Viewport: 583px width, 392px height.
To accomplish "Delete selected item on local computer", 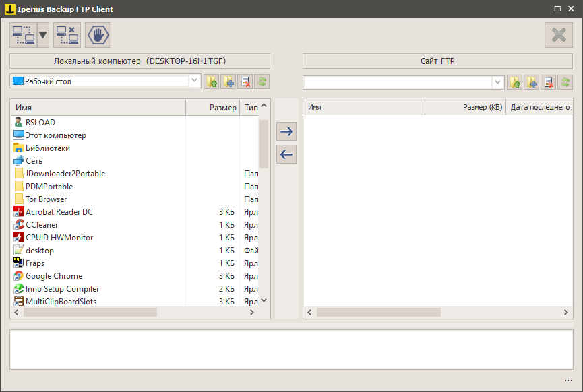I will [x=245, y=81].
